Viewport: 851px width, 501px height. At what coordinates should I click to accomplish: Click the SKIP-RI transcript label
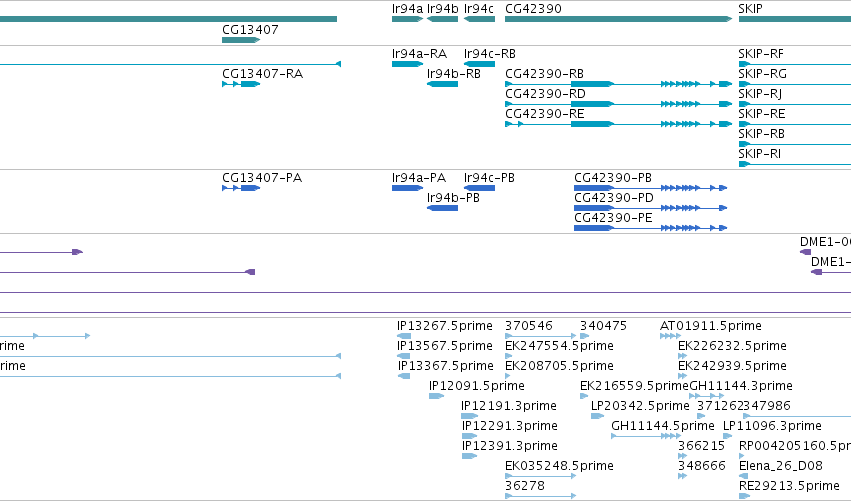[x=759, y=154]
